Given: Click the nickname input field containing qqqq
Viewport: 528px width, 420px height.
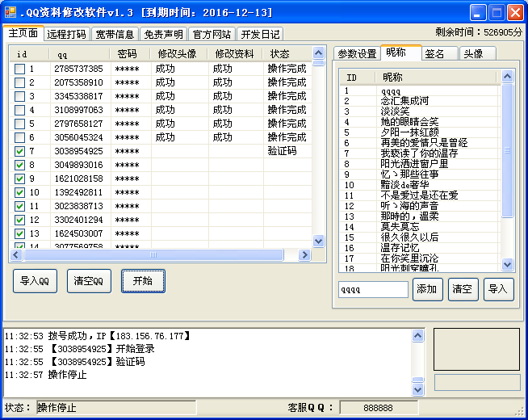Looking at the screenshot, I should pyautogui.click(x=373, y=289).
